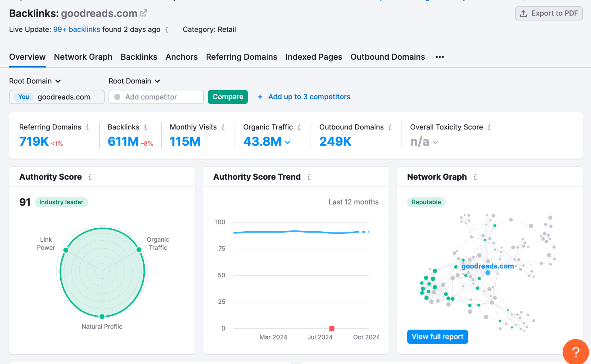Show Organic Traffic info icon

[299, 127]
